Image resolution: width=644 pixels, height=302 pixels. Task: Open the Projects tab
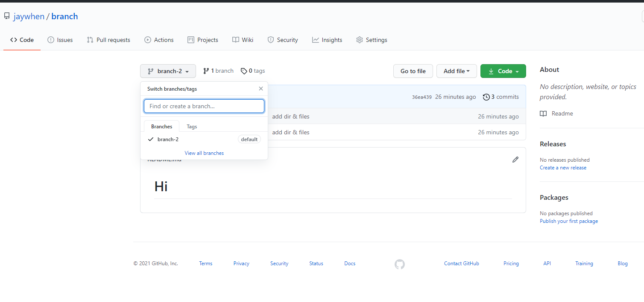tap(203, 40)
